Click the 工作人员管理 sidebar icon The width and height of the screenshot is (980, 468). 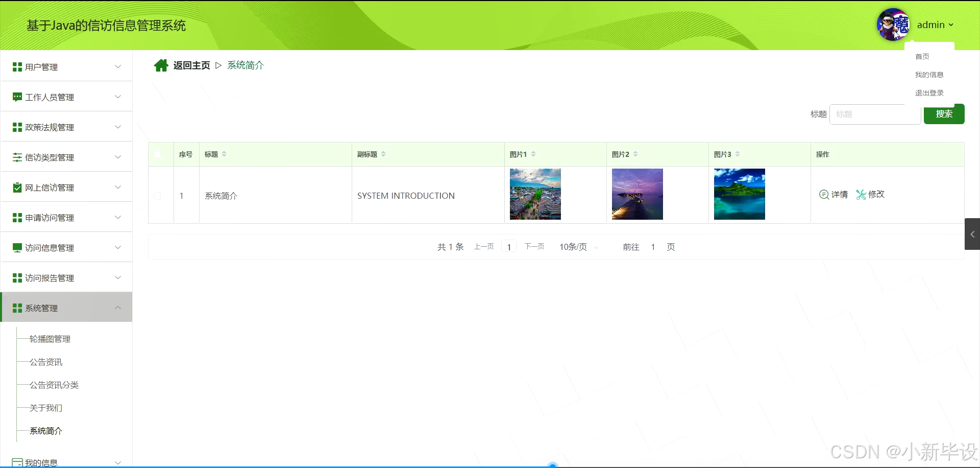[x=16, y=97]
